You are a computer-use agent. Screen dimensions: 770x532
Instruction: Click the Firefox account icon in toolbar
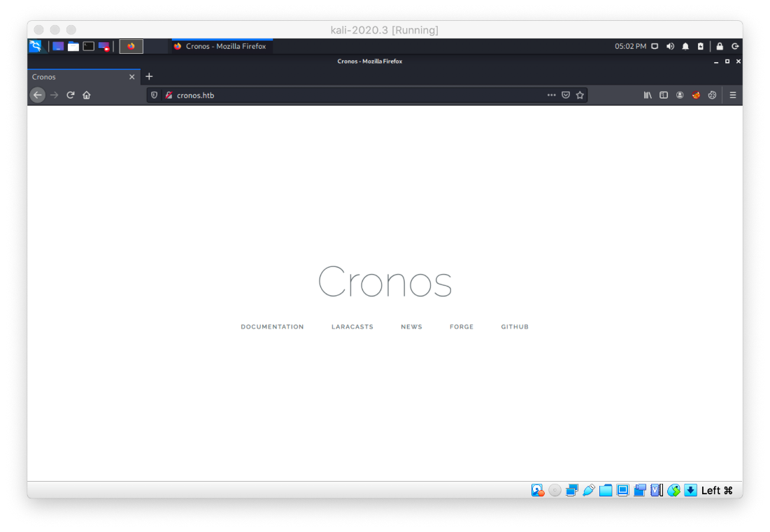coord(679,95)
